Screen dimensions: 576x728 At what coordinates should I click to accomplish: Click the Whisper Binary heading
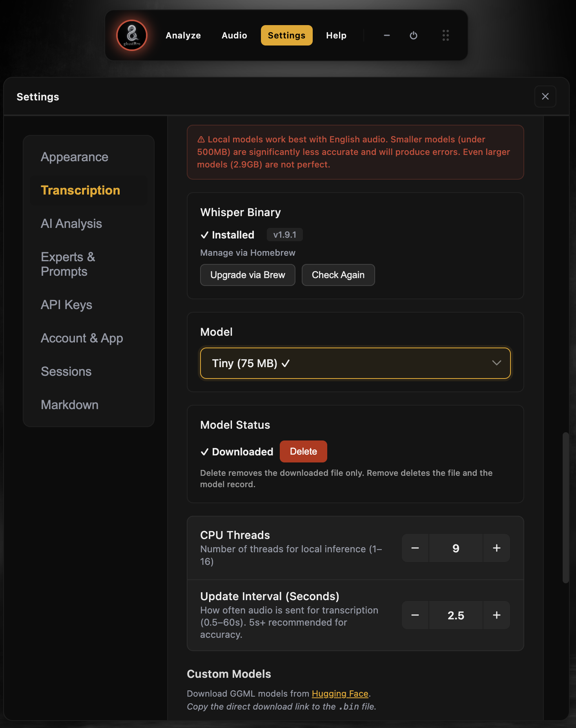[x=241, y=212]
